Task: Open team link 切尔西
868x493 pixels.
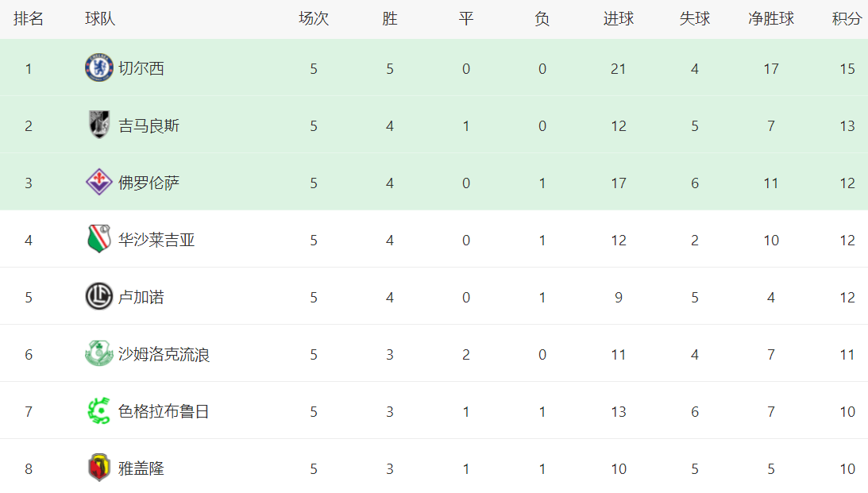Action: point(141,68)
